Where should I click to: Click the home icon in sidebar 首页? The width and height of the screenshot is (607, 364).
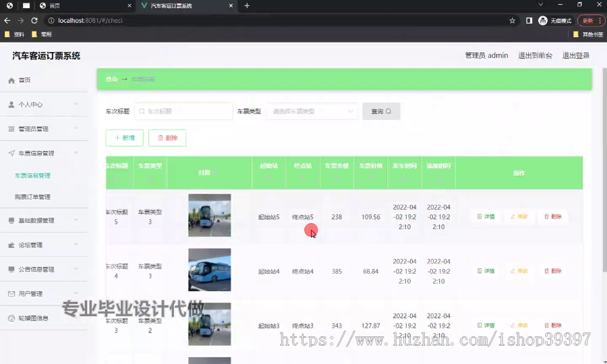pyautogui.click(x=11, y=80)
